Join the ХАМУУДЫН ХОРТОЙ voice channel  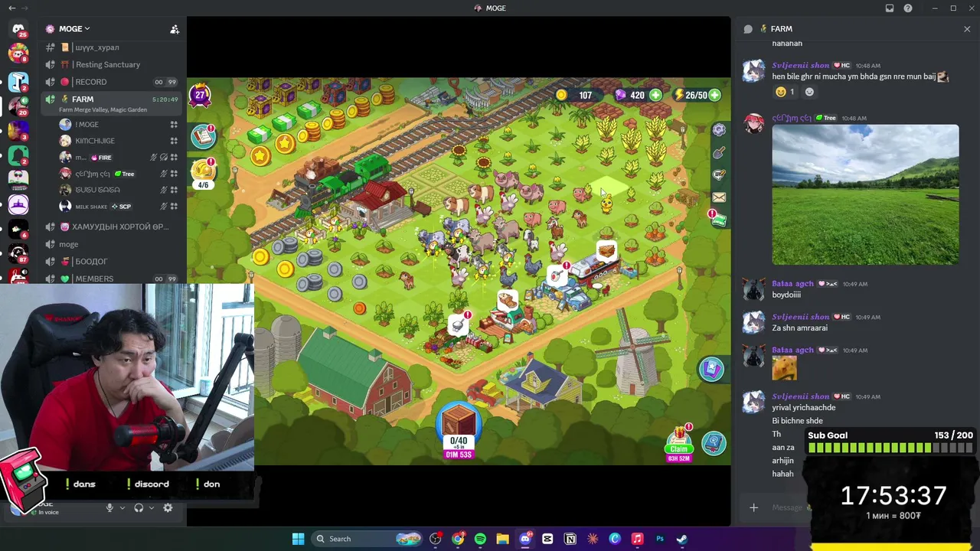(x=112, y=227)
